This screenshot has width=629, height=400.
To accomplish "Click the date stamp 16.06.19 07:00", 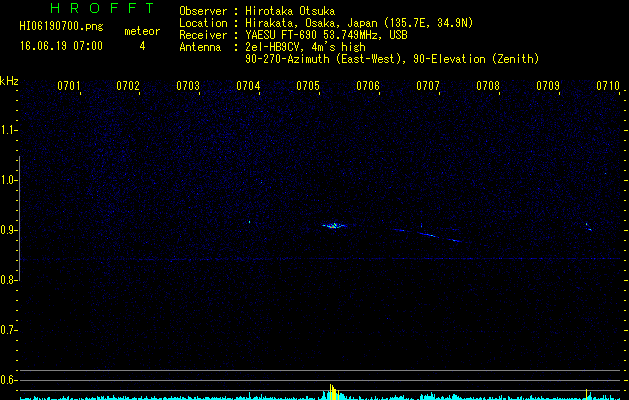I will (x=61, y=46).
